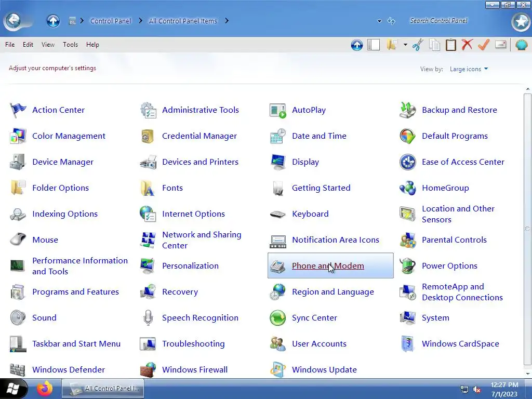Image resolution: width=532 pixels, height=399 pixels.
Task: Open the Windows Update link
Action: click(324, 370)
